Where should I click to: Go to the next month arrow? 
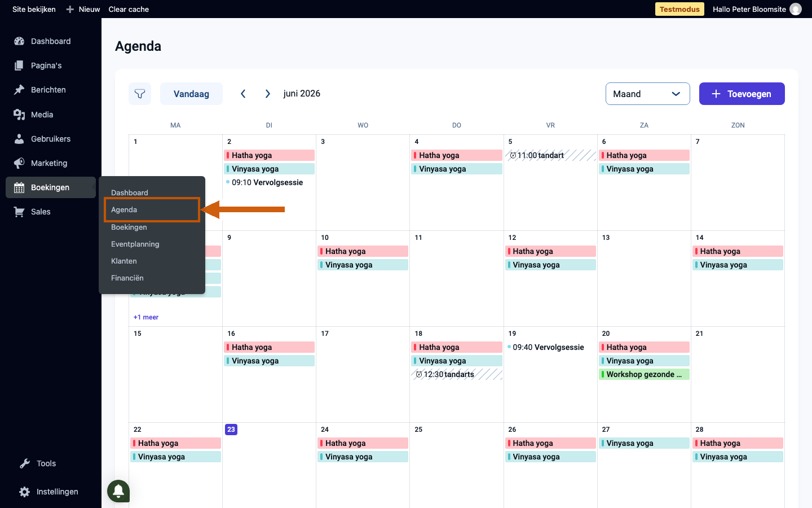coord(268,94)
